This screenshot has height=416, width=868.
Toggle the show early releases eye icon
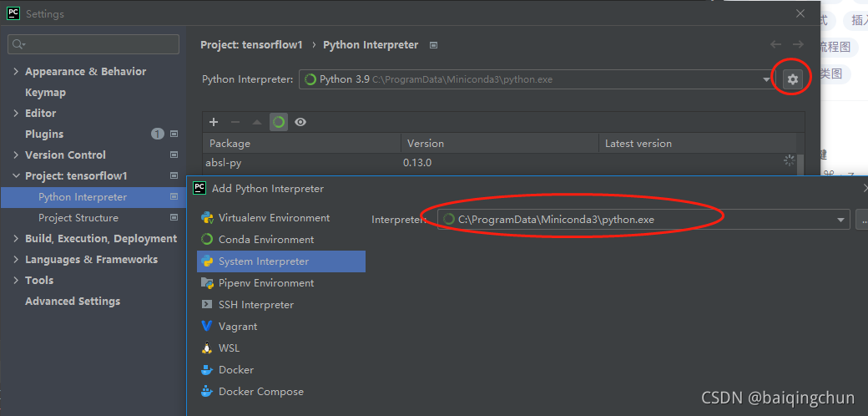tap(300, 122)
